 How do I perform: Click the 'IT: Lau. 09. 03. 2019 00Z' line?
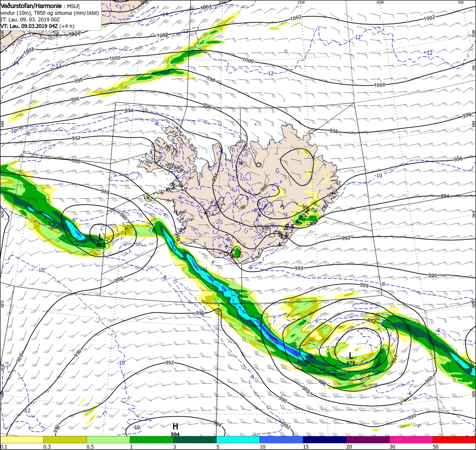(x=30, y=20)
